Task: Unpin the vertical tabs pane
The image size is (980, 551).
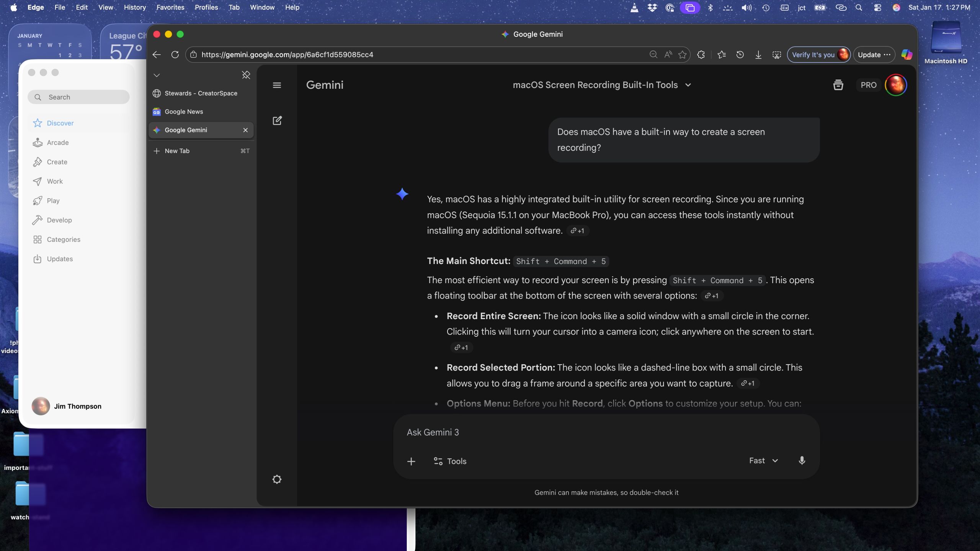Action: pyautogui.click(x=246, y=75)
